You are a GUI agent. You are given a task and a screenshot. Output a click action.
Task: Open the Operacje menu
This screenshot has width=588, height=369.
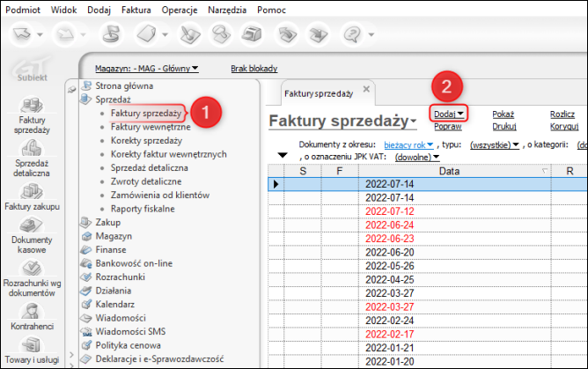point(180,10)
